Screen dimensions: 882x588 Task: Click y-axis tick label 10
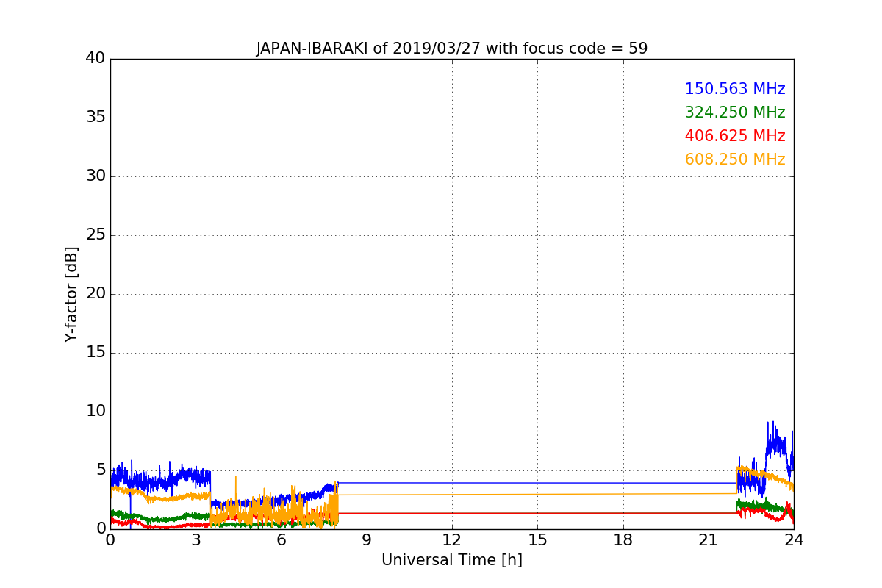pos(96,412)
